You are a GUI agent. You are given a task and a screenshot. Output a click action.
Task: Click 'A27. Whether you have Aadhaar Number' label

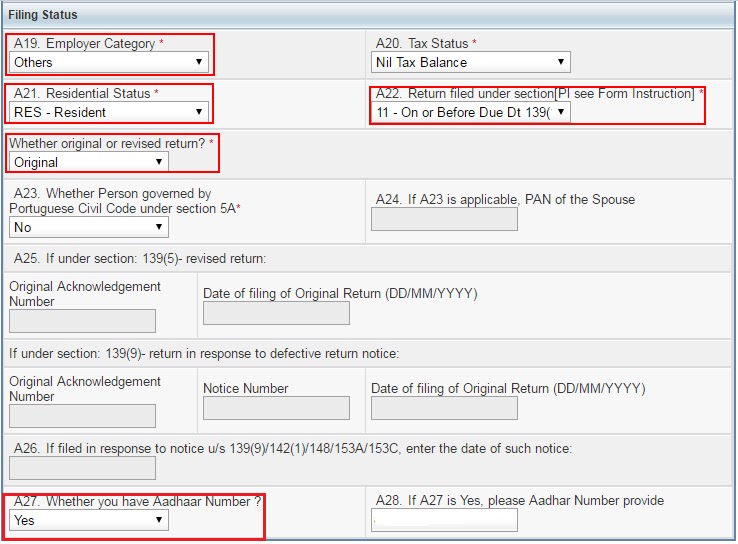click(x=137, y=501)
